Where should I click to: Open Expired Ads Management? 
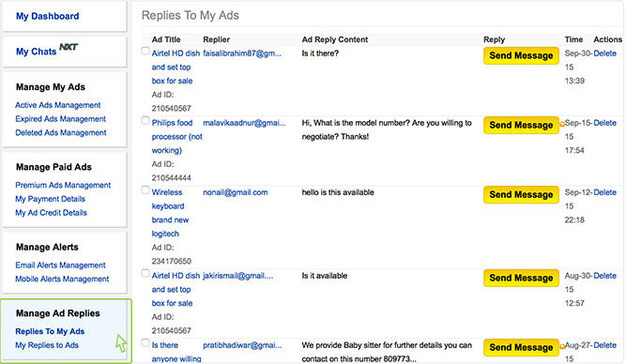pos(61,119)
